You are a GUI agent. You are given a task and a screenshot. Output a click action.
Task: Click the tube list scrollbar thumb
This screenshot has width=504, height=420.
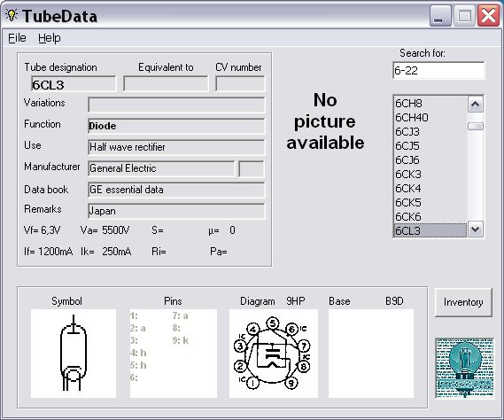[476, 127]
